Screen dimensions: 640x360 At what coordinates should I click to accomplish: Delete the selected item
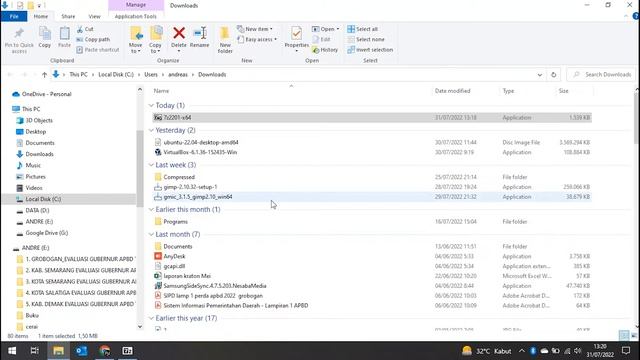tap(179, 38)
